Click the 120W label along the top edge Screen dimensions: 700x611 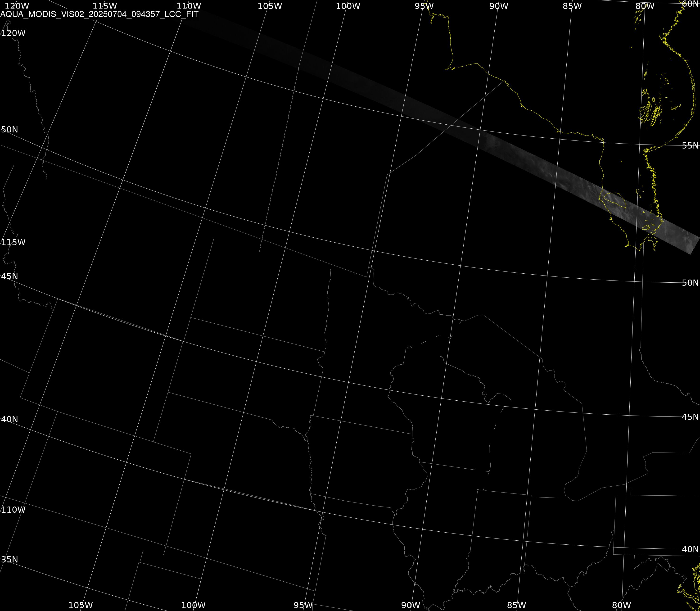[17, 6]
